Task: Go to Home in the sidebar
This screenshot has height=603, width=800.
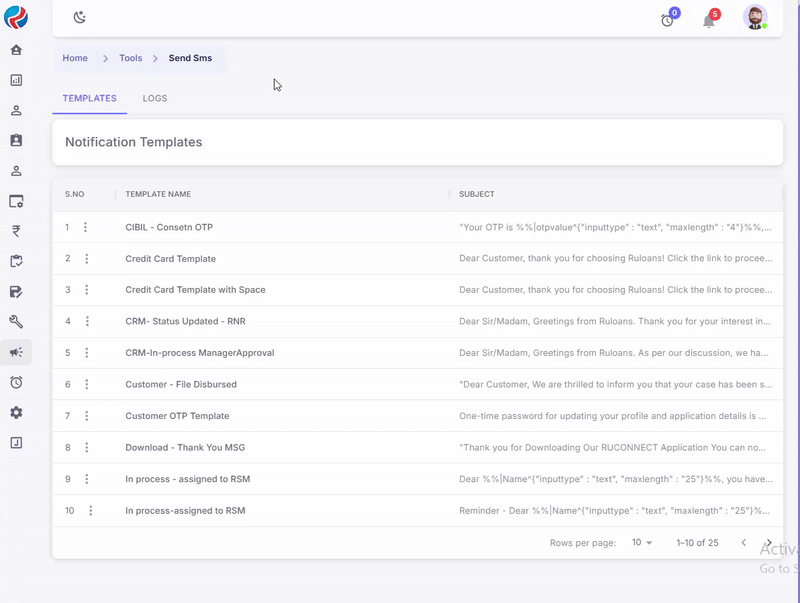Action: pos(16,50)
